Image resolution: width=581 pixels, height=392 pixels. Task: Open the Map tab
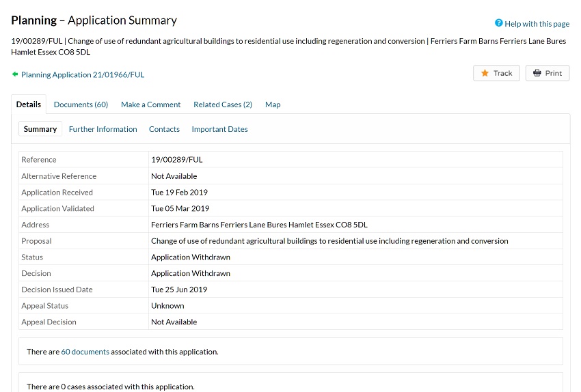click(x=273, y=104)
